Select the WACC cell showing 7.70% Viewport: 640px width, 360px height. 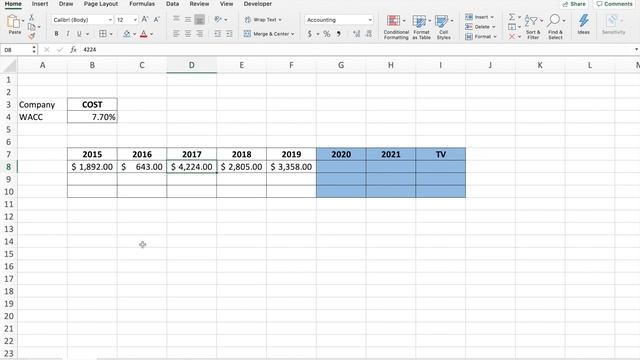pos(92,117)
